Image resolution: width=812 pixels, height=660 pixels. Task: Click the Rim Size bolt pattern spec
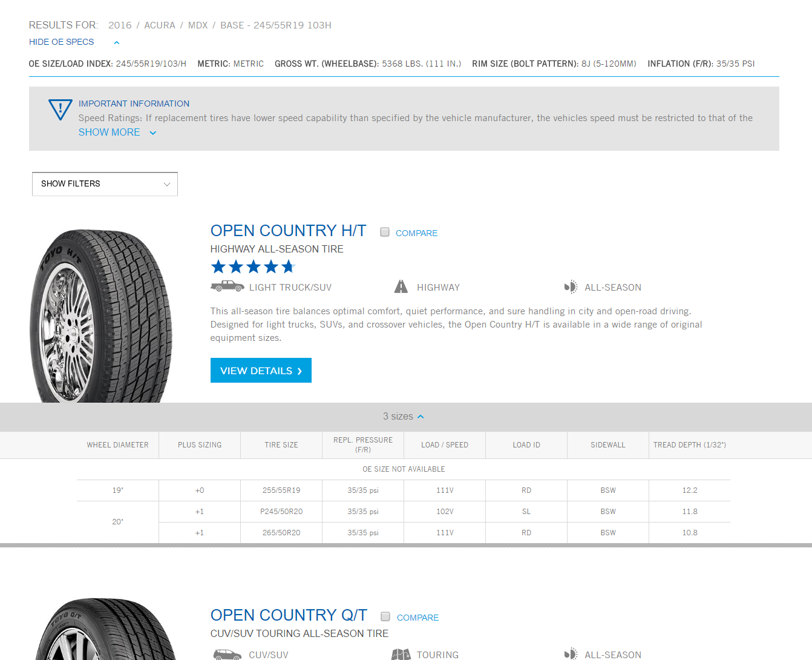click(554, 64)
